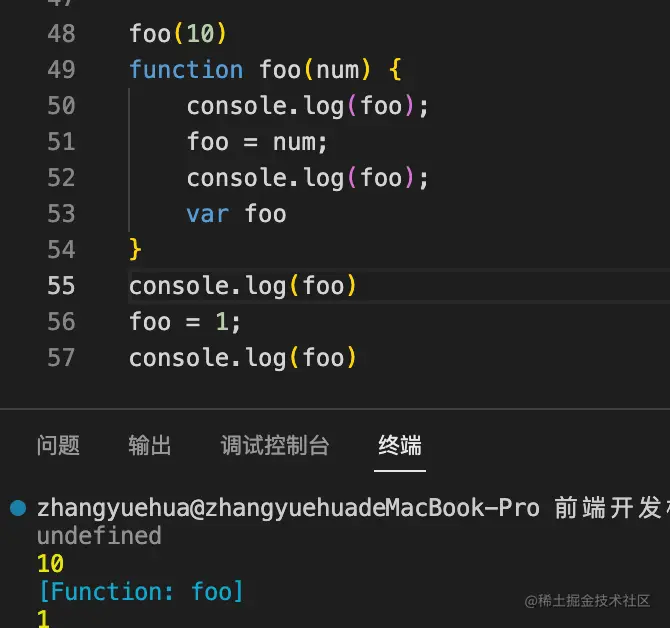Viewport: 670px width, 628px height.
Task: Click the blue command decoration dot in terminal
Action: (17, 507)
